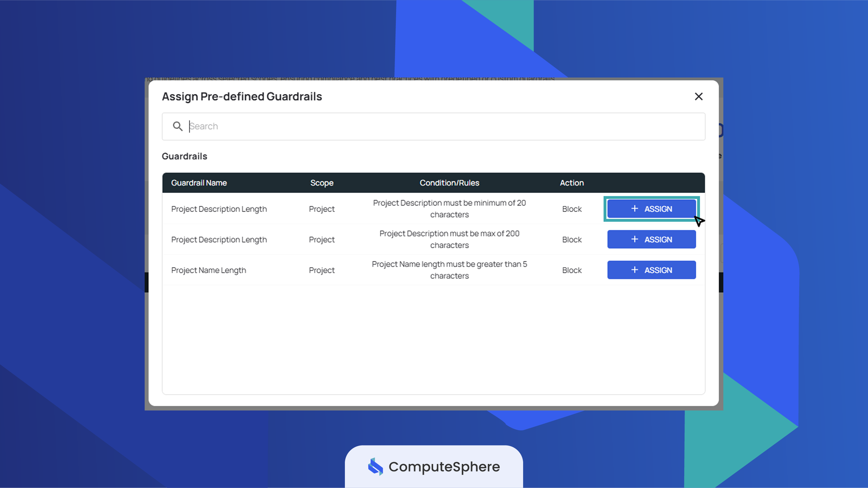This screenshot has width=868, height=488.
Task: Select 'Project Description must be max of 200' text
Action: pyautogui.click(x=449, y=234)
